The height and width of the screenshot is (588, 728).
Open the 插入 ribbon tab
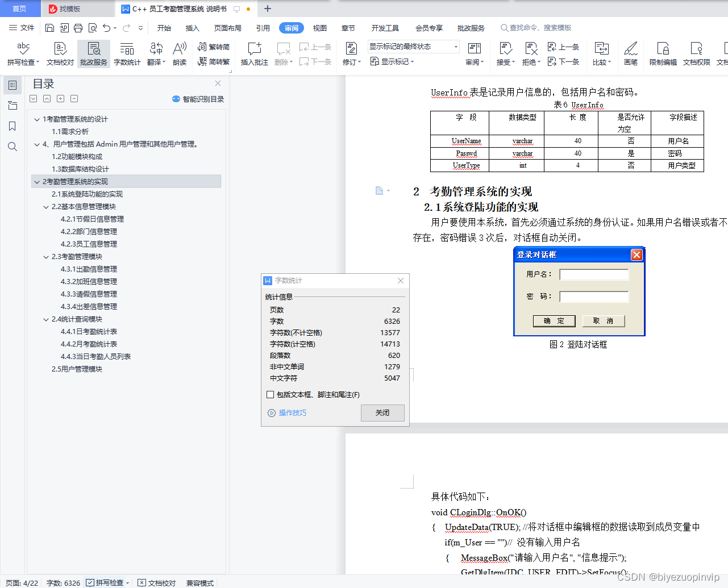click(193, 28)
